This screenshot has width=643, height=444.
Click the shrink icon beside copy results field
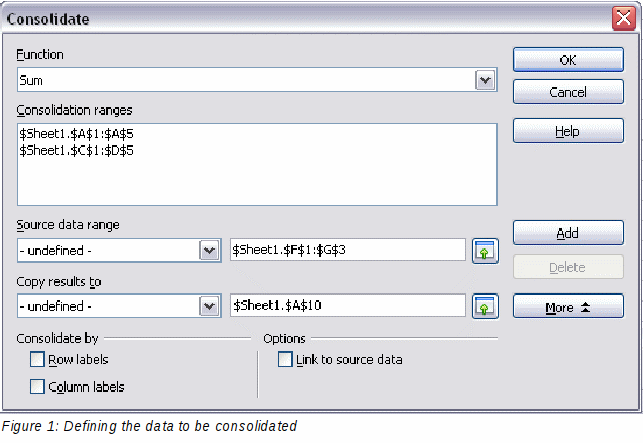pyautogui.click(x=485, y=306)
